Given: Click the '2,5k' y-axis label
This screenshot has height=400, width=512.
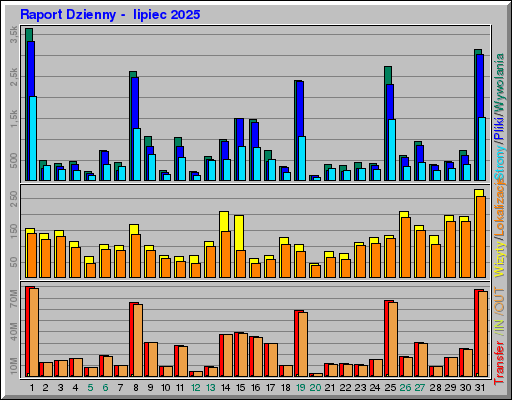Looking at the screenshot, I should (x=14, y=77).
